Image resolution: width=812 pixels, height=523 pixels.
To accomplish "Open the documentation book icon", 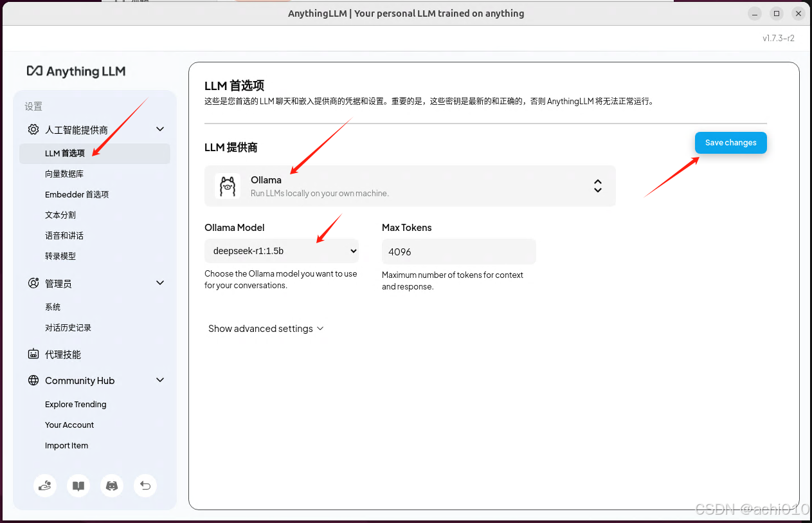I will pyautogui.click(x=78, y=486).
